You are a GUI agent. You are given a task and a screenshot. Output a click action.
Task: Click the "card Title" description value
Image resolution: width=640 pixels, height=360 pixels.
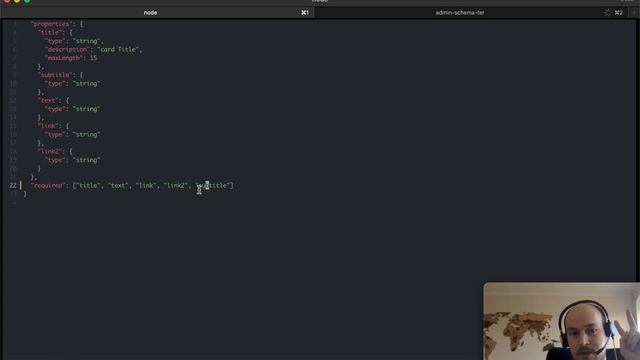(x=118, y=49)
